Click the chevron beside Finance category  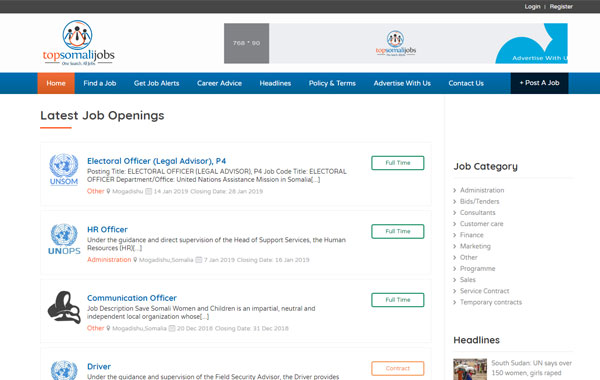455,235
